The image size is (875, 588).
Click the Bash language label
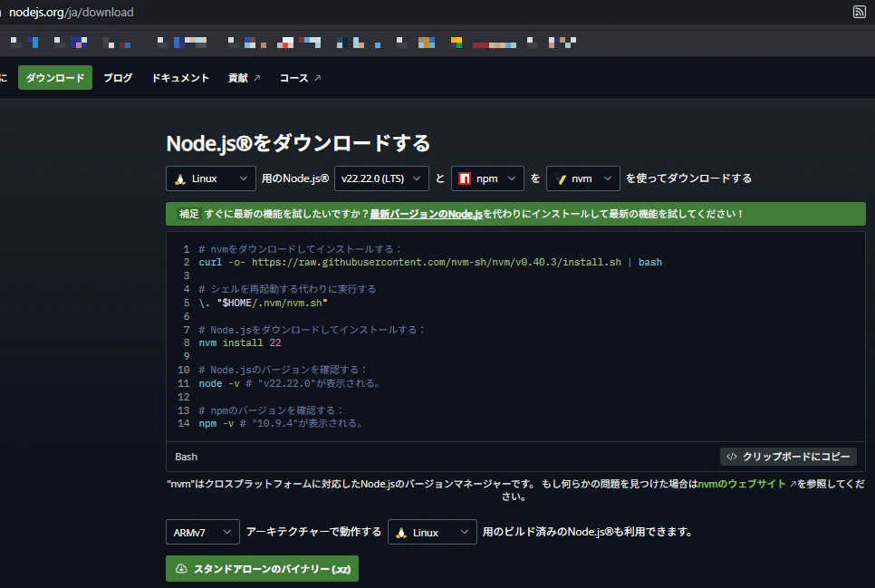186,457
